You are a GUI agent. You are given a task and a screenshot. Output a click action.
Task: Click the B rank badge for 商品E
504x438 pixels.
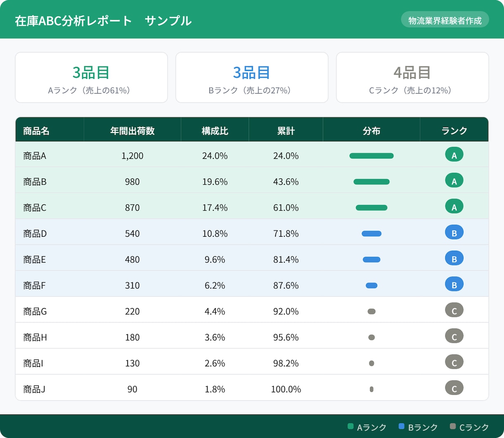(454, 258)
